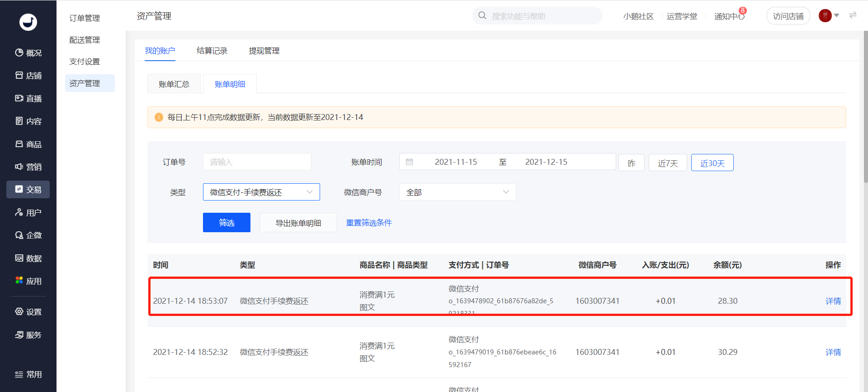Open the 企微 section

coord(28,235)
